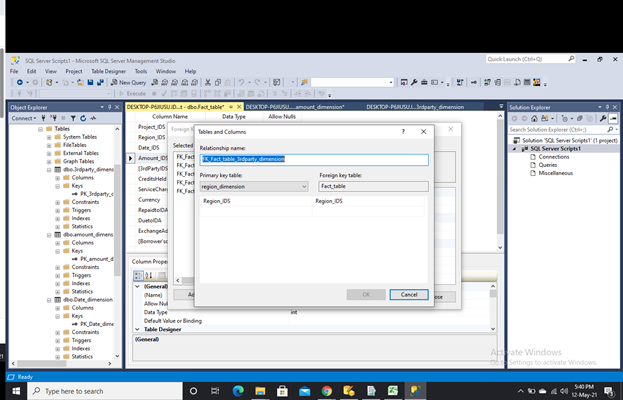The height and width of the screenshot is (400, 623).
Task: Collapse the Table Designer properties section
Action: coord(137,329)
